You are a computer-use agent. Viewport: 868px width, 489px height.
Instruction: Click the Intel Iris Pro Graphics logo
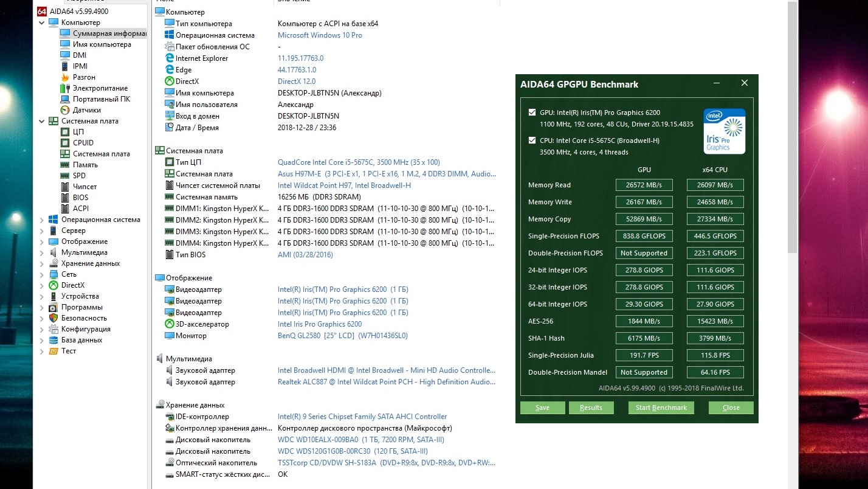click(724, 131)
